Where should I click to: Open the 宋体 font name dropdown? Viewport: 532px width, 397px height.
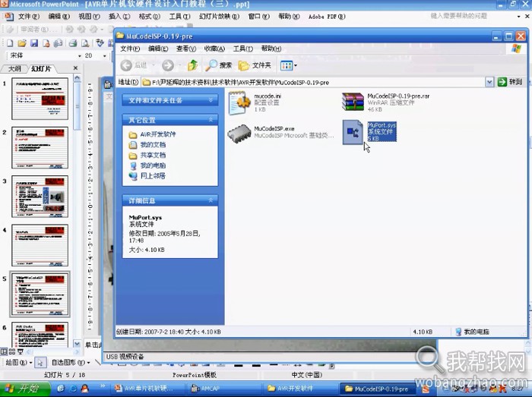[80, 56]
